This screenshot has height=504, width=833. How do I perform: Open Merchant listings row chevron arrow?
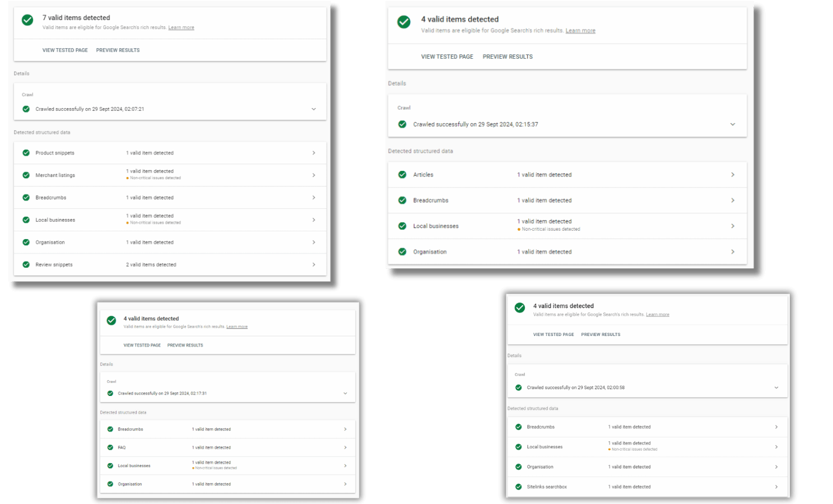[x=314, y=175]
